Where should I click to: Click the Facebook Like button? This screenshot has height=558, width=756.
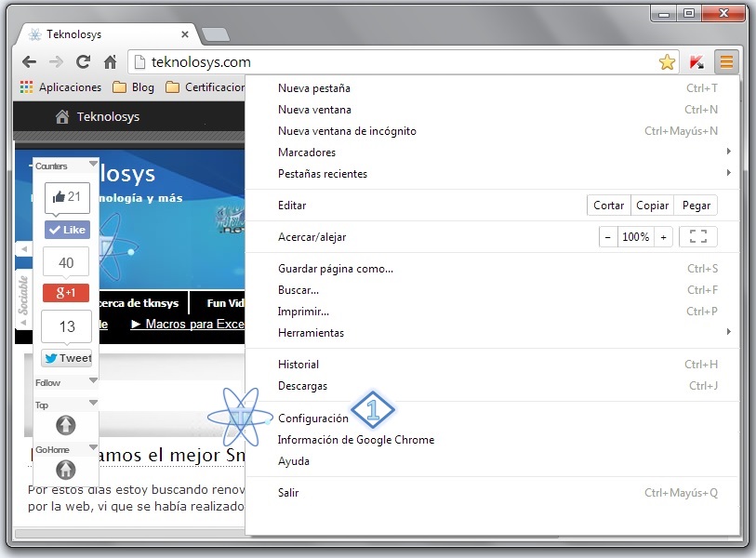68,230
